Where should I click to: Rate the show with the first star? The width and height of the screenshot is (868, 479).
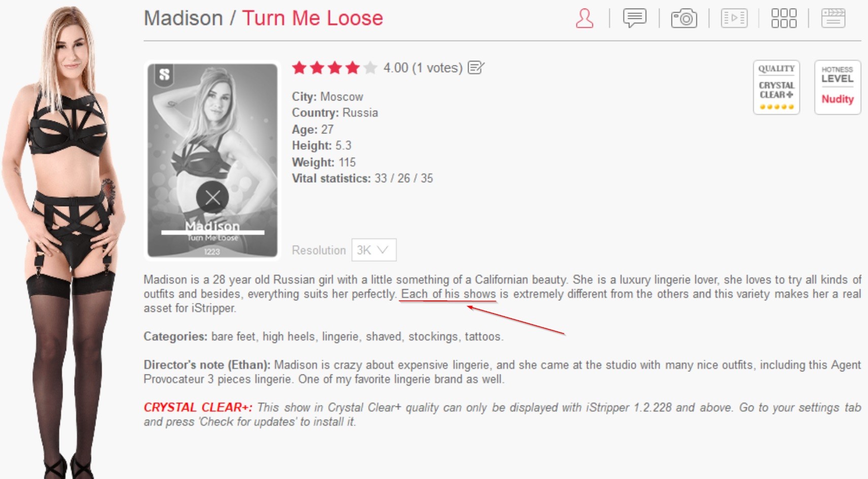coord(299,67)
